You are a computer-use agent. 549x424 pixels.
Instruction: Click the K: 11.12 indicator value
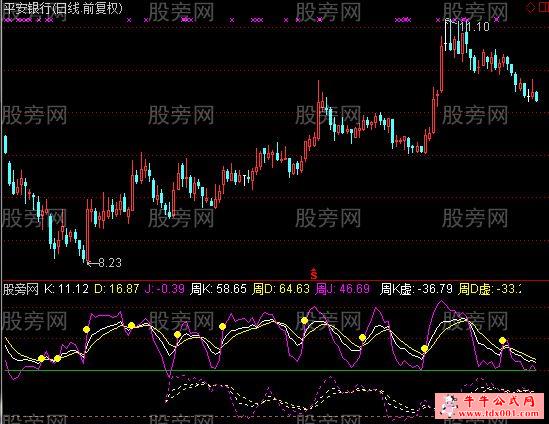pyautogui.click(x=67, y=290)
